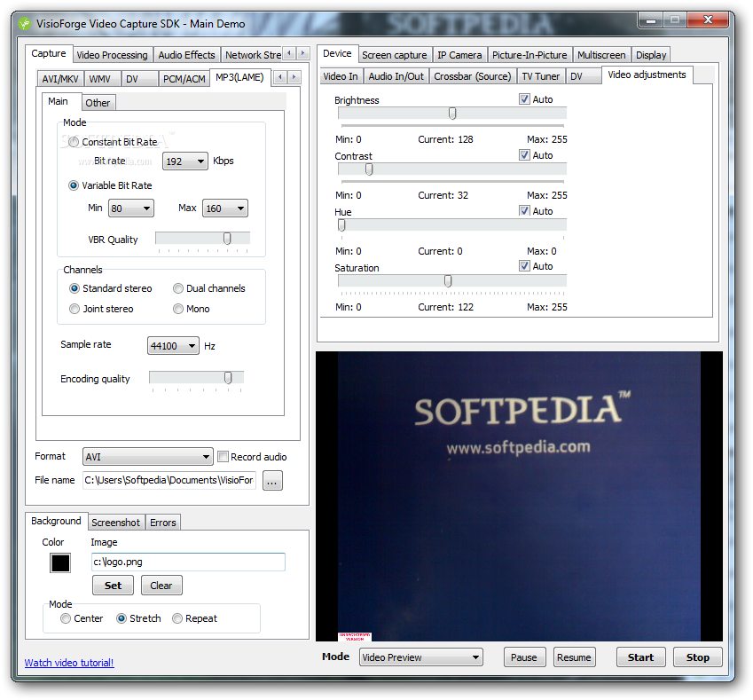
Task: Click the Image path c:\logo.png field
Action: coord(188,562)
